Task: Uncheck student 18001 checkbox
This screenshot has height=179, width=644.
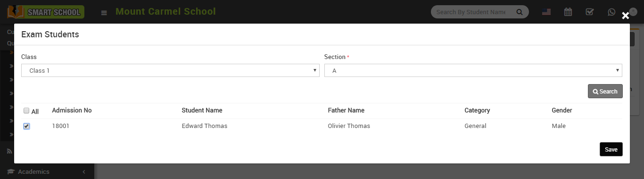Action: coord(26,126)
